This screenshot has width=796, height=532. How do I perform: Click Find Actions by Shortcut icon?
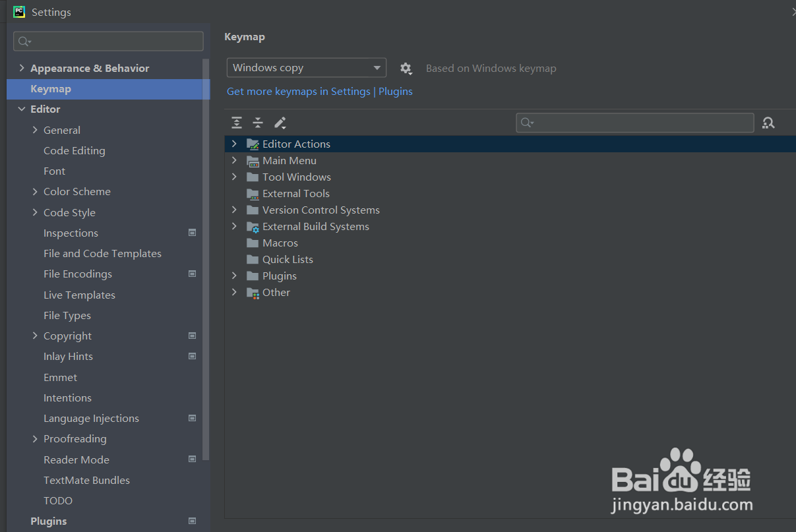[x=768, y=123]
